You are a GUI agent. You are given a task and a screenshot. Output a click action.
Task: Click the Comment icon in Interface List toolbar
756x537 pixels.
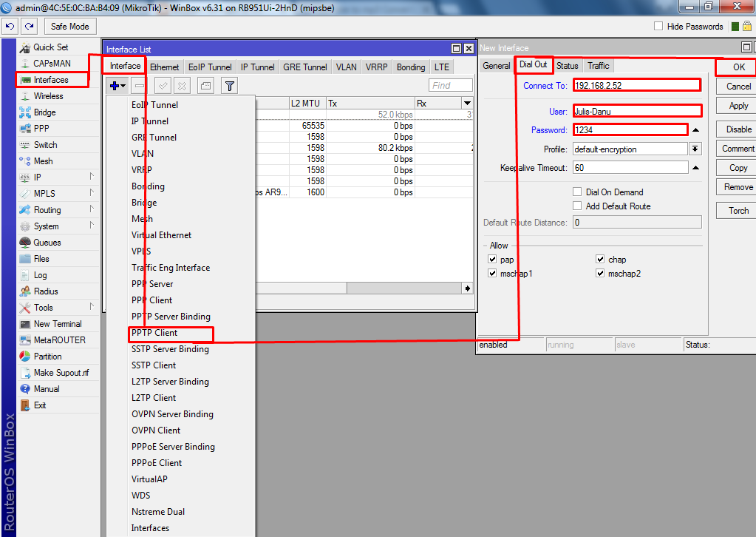click(x=206, y=86)
